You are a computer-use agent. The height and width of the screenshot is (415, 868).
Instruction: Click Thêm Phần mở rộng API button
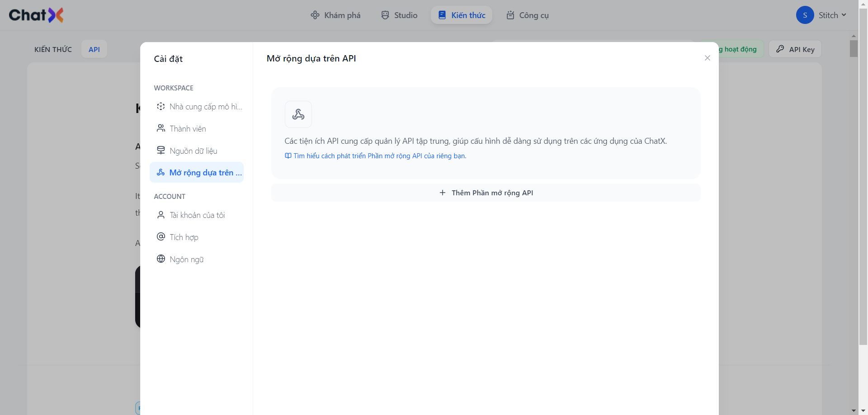point(486,193)
